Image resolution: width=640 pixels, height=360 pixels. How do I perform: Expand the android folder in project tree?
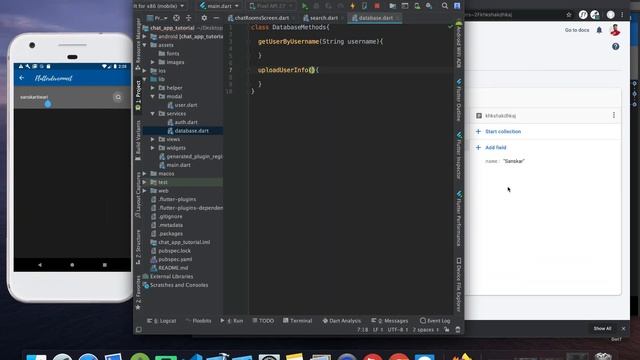click(x=144, y=36)
